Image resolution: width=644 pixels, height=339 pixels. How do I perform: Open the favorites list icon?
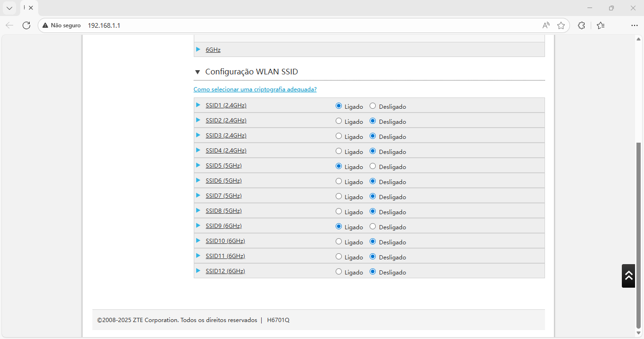(x=600, y=25)
